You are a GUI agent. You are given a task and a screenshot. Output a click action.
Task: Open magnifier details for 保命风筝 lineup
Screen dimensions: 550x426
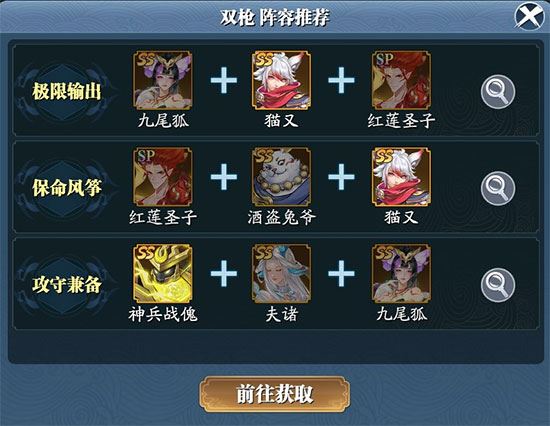pos(498,188)
